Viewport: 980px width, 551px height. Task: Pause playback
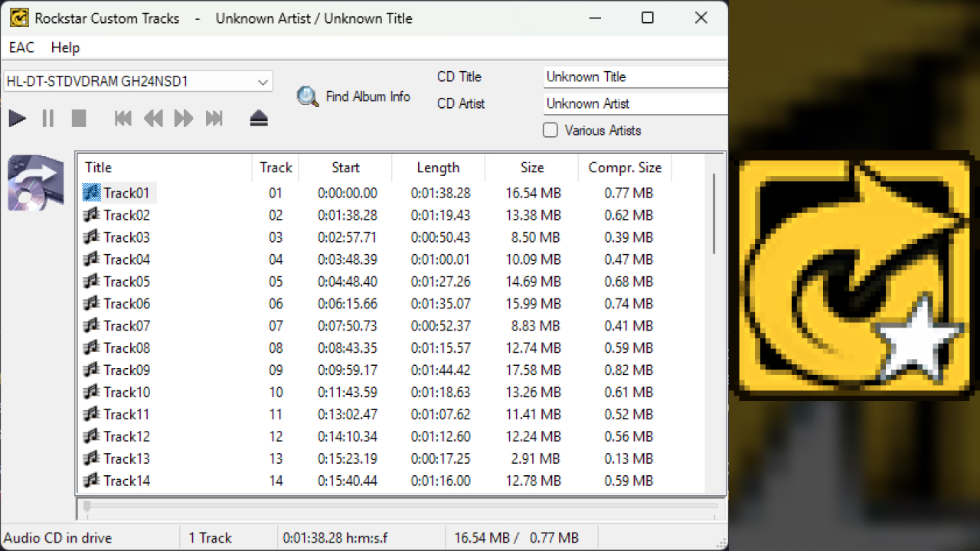click(x=48, y=119)
